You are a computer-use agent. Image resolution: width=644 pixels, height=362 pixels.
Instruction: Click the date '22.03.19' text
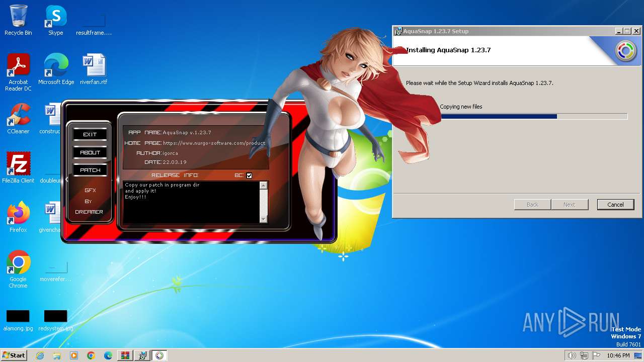click(x=175, y=162)
